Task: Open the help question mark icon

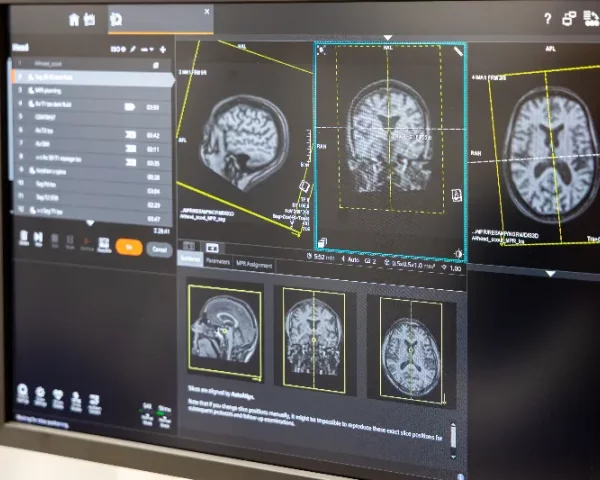Action: pyautogui.click(x=547, y=18)
